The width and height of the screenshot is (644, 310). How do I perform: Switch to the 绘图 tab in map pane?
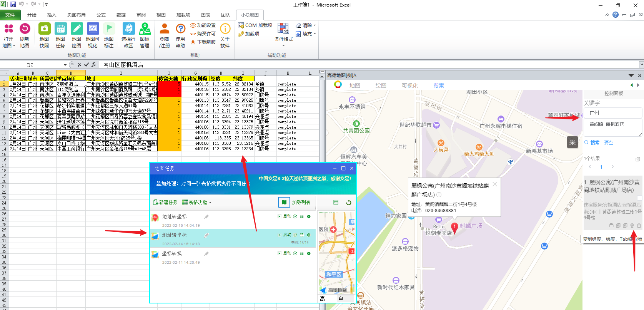(381, 85)
